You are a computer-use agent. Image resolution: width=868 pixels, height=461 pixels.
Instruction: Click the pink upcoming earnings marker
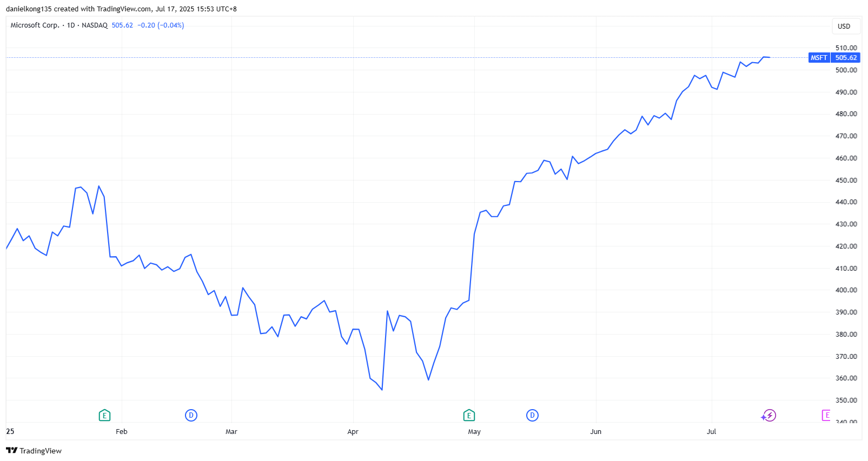pos(826,415)
